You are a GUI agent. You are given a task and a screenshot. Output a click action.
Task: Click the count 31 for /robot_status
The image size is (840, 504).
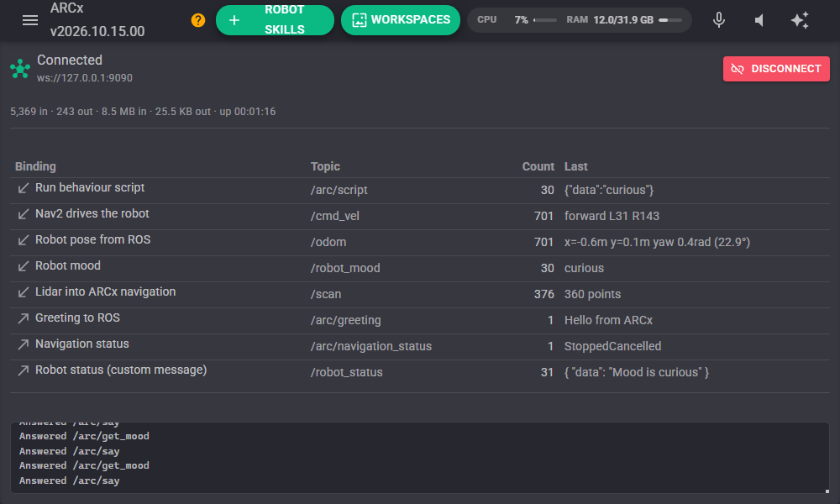547,372
